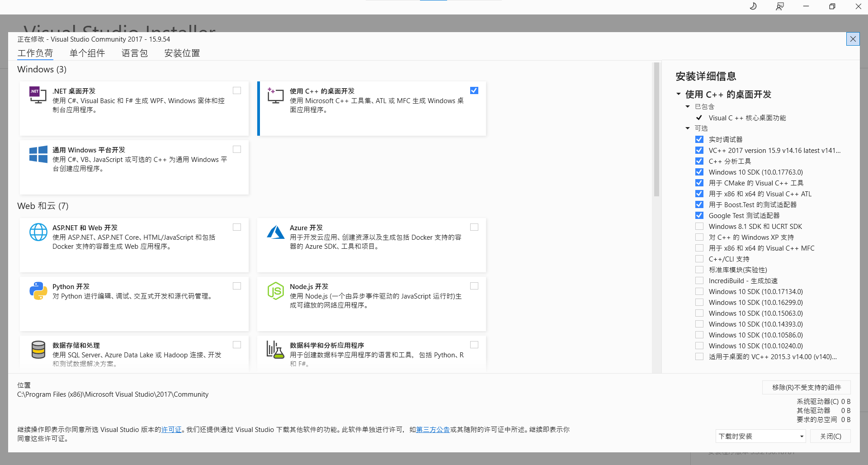Uncheck Windows 10 SDK (10.0.17763.0)
This screenshot has height=465, width=868.
699,172
